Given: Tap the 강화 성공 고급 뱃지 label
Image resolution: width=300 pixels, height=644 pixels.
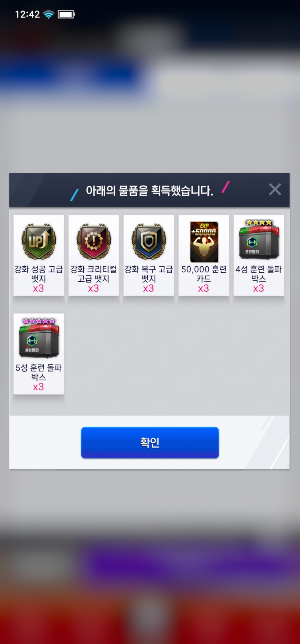Looking at the screenshot, I should pyautogui.click(x=39, y=274).
